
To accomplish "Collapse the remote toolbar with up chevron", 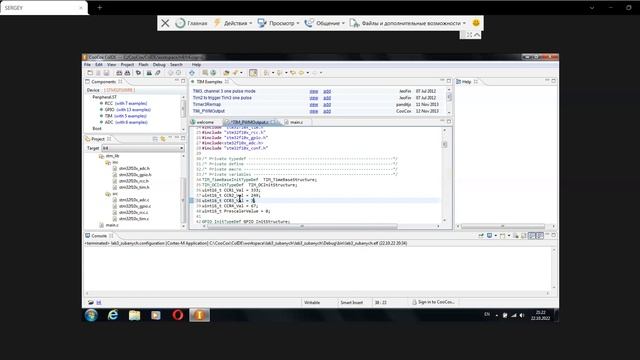I will tap(477, 35).
